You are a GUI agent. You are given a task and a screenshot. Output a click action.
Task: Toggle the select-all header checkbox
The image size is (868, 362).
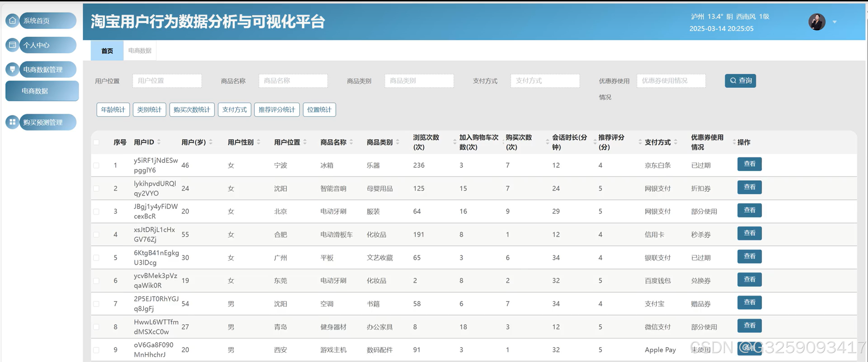[96, 142]
